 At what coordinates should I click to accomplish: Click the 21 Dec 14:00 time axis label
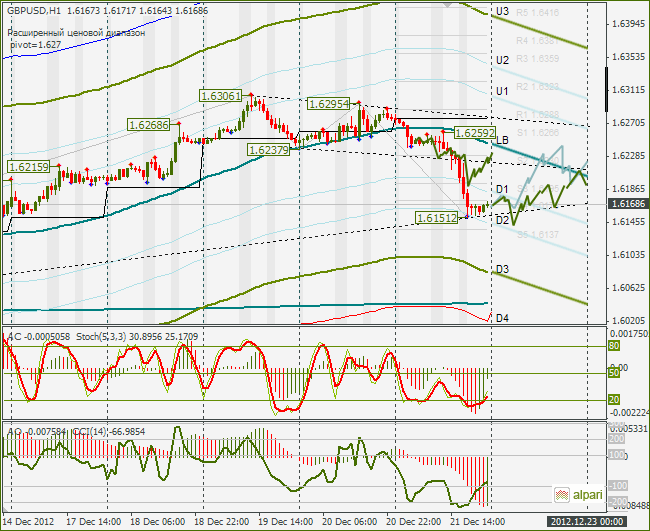(478, 521)
